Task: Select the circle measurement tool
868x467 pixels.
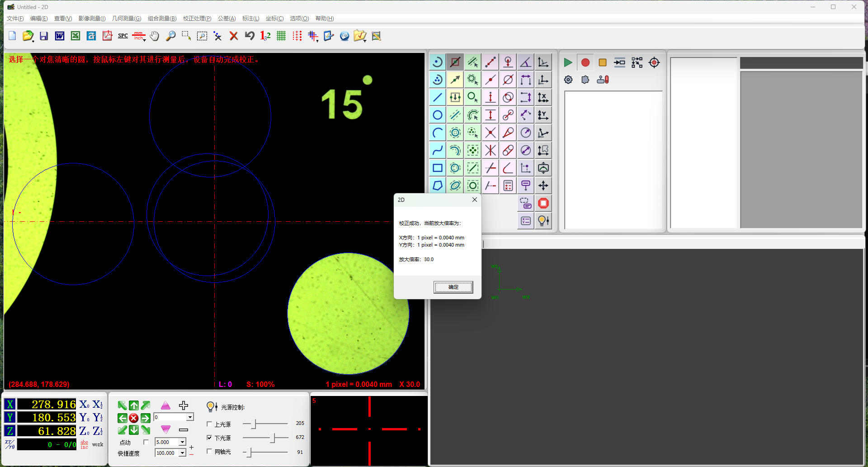Action: point(438,115)
